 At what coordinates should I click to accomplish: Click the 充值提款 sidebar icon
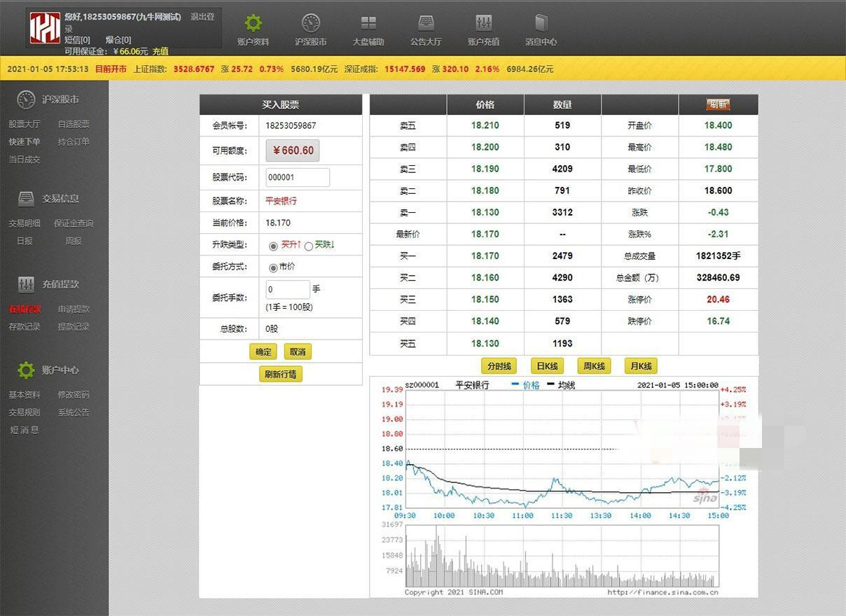(x=27, y=283)
